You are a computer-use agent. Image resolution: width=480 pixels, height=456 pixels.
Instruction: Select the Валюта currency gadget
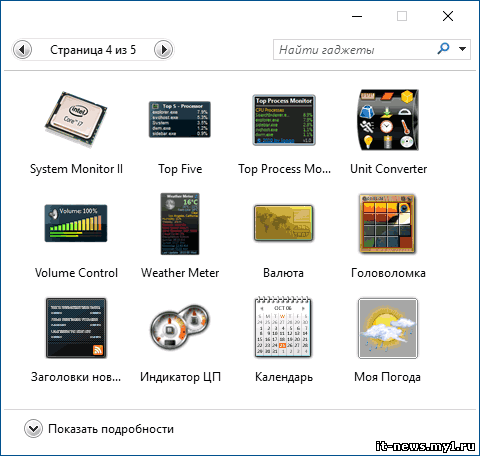284,223
